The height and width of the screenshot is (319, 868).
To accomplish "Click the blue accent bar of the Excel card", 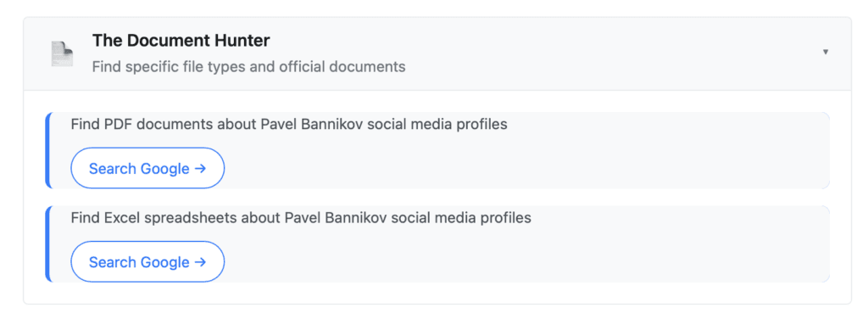I will click(x=47, y=243).
